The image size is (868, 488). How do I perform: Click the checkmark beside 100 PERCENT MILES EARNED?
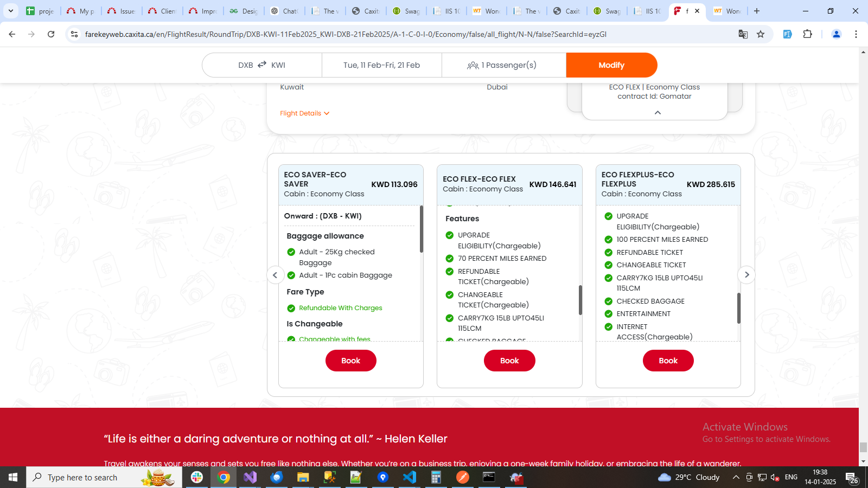pos(608,239)
